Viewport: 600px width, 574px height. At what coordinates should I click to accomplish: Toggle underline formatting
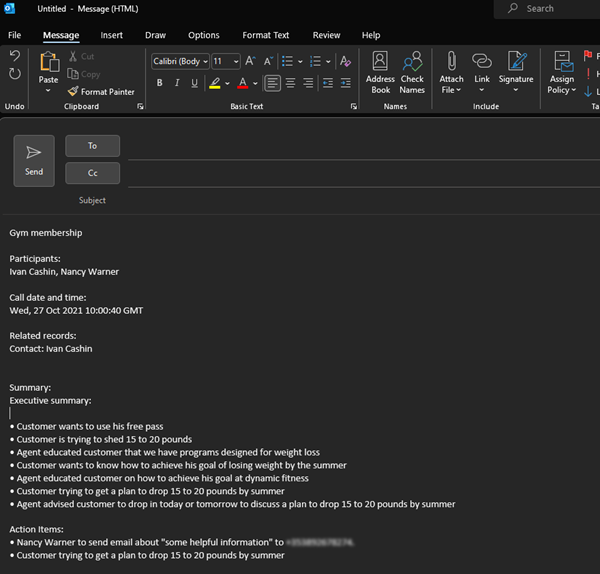[194, 83]
